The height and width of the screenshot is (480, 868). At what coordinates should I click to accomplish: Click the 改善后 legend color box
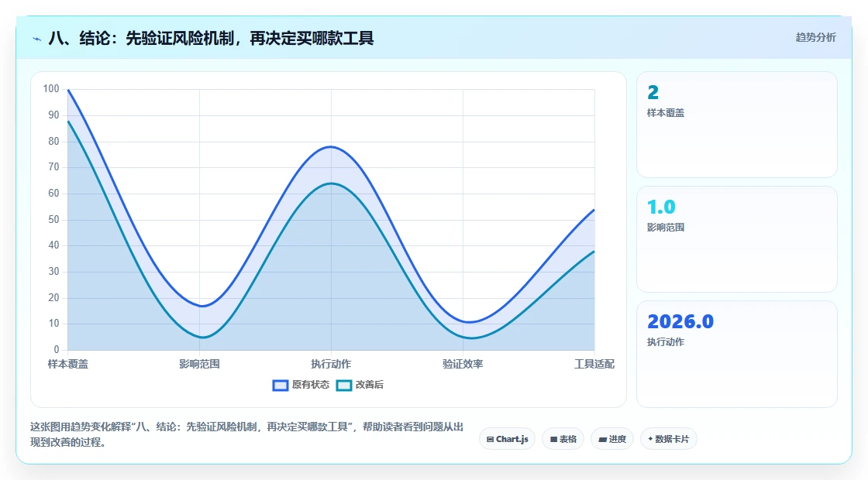(344, 386)
